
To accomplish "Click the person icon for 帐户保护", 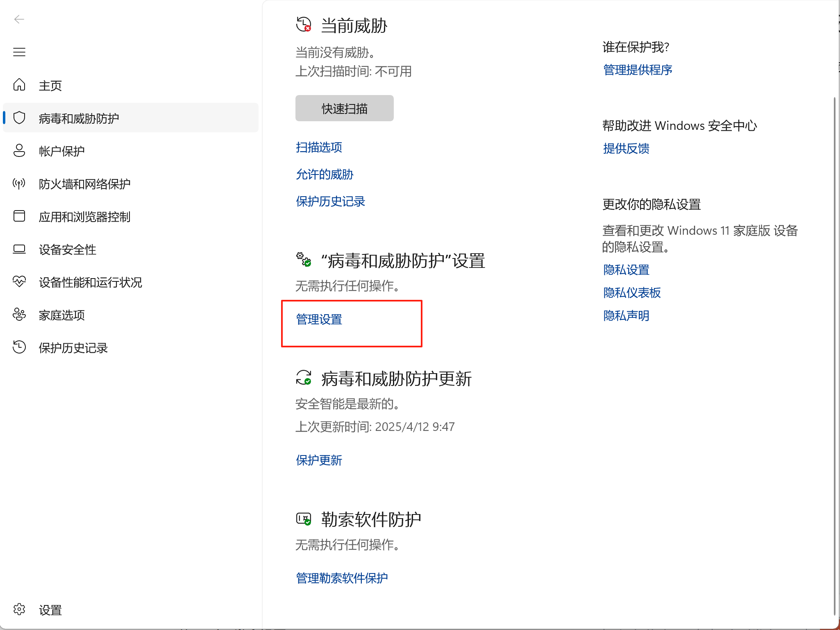I will 19,150.
